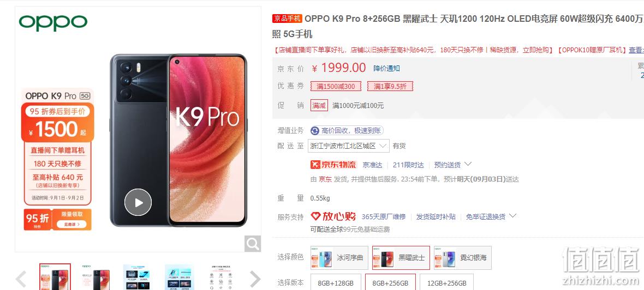
Task: Click the 京东物流 logistics logo
Action: 333,165
